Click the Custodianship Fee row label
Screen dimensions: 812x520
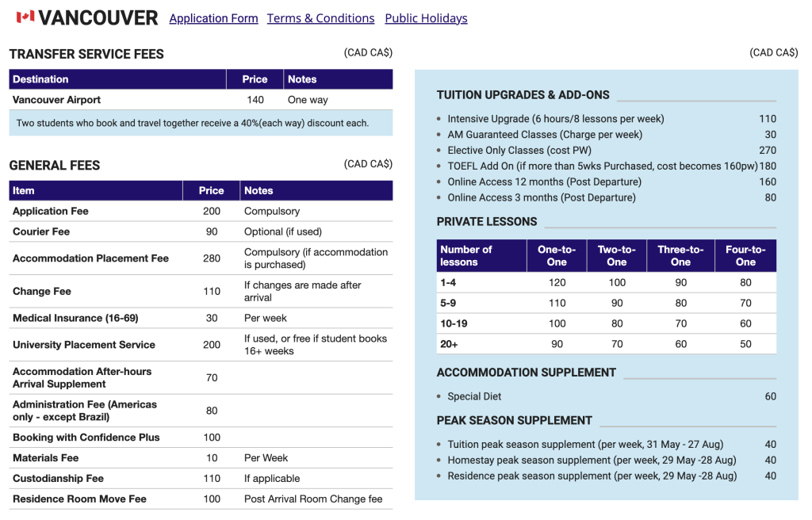click(x=58, y=479)
